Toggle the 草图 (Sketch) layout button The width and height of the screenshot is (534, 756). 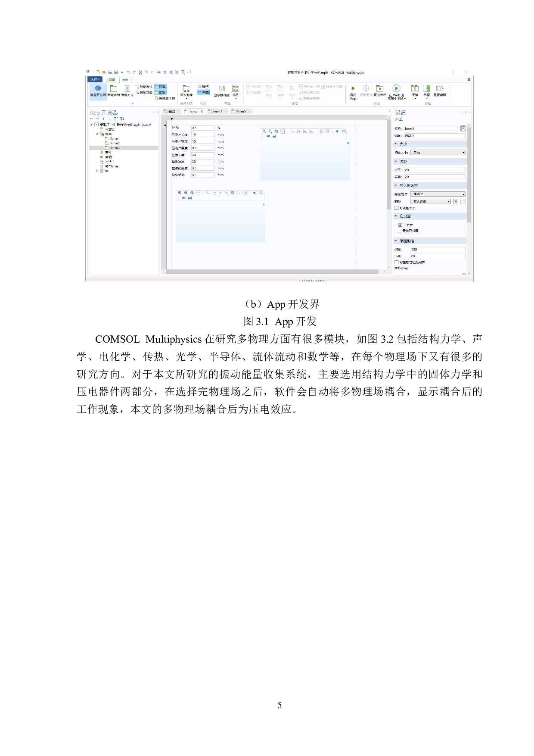[x=203, y=92]
